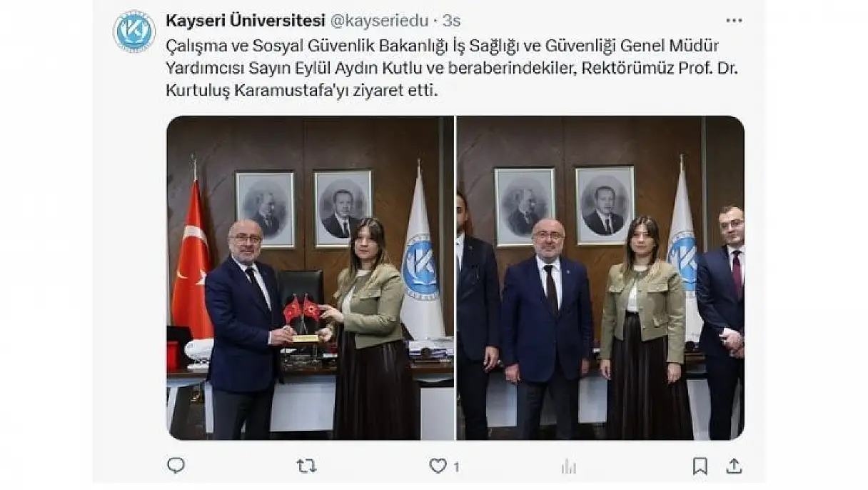Click the small desk flags in the left photo
The image size is (868, 490).
point(302,310)
